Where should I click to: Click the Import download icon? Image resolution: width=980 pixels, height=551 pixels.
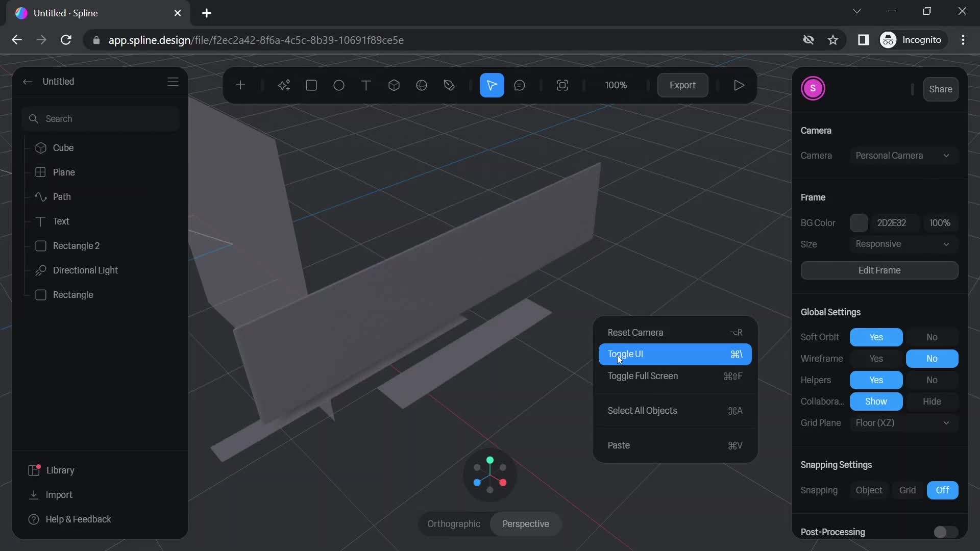tap(34, 495)
